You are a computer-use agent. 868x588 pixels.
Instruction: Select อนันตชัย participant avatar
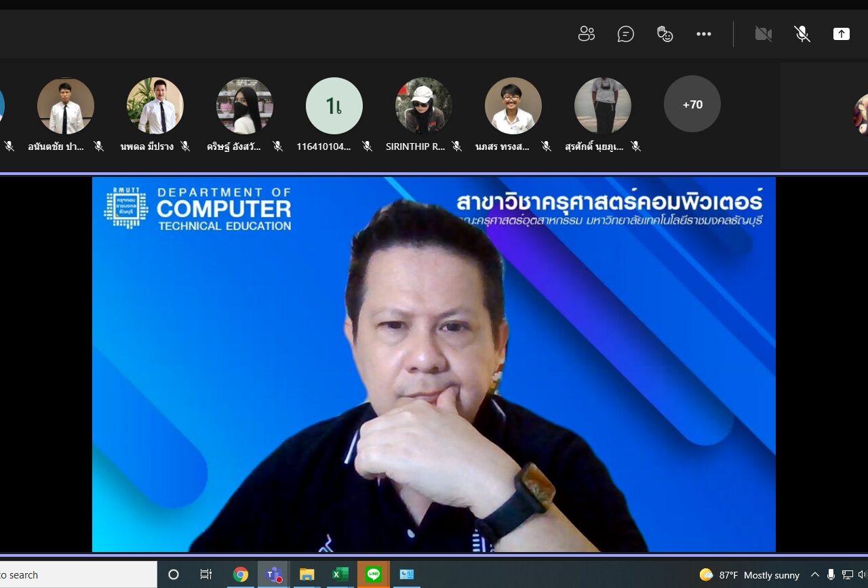66,106
